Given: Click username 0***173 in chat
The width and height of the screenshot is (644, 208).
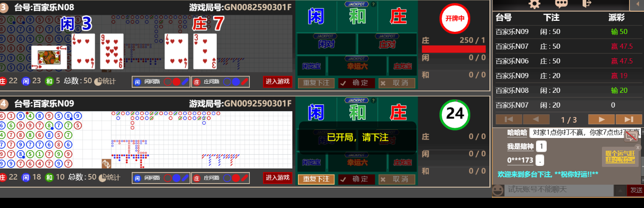Looking at the screenshot, I should (x=520, y=160).
